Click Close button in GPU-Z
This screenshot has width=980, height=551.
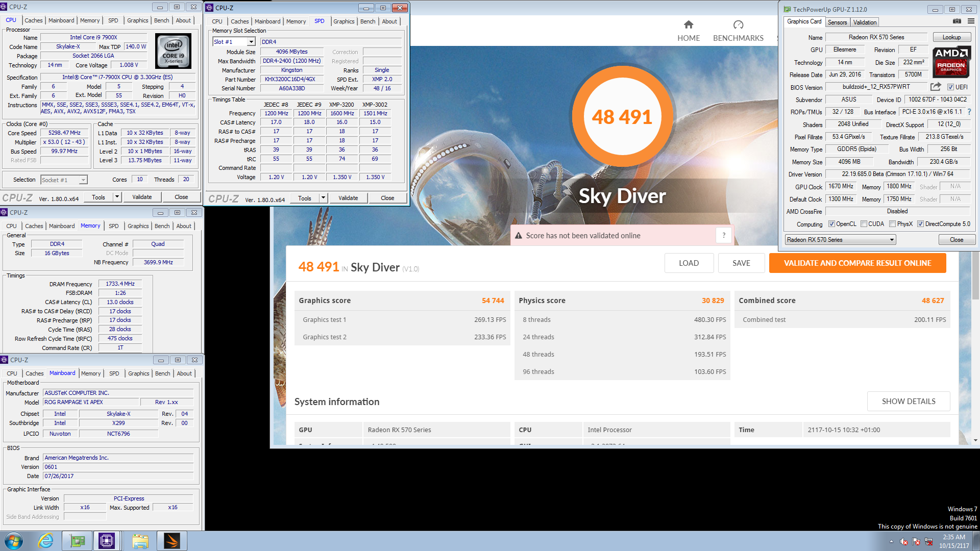coord(957,240)
